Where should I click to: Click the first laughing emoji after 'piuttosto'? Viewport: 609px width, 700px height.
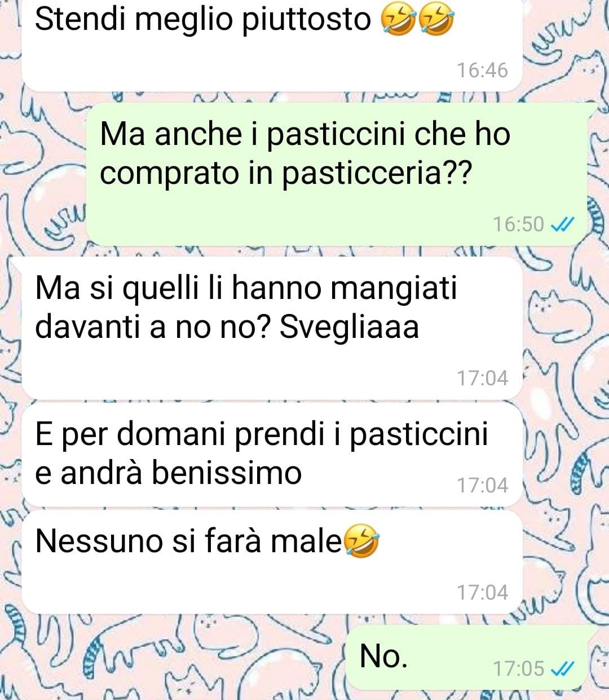(x=400, y=20)
